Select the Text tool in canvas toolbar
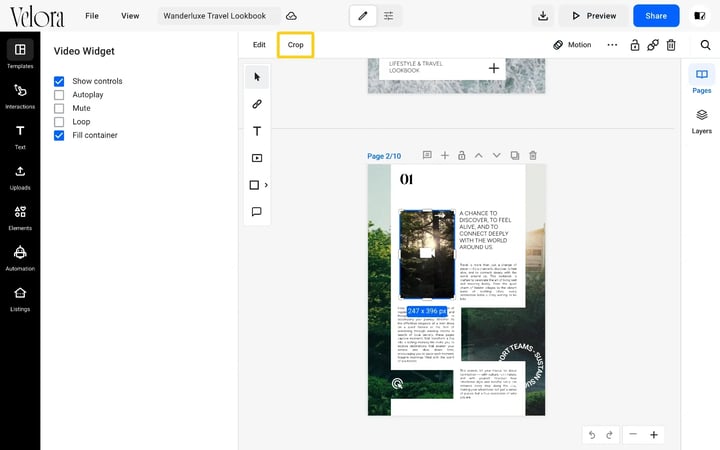Screen dimensions: 720x450 pyautogui.click(x=257, y=131)
